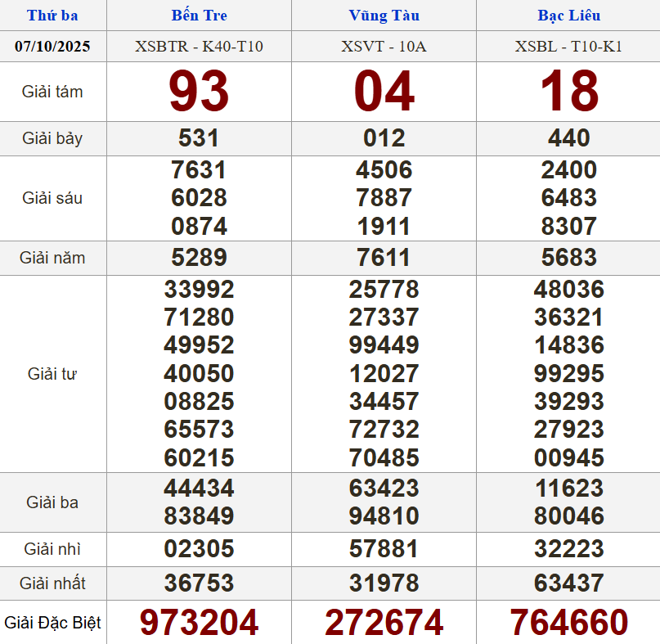
Task: Click the date 07/10/2025 cell
Action: pyautogui.click(x=52, y=46)
